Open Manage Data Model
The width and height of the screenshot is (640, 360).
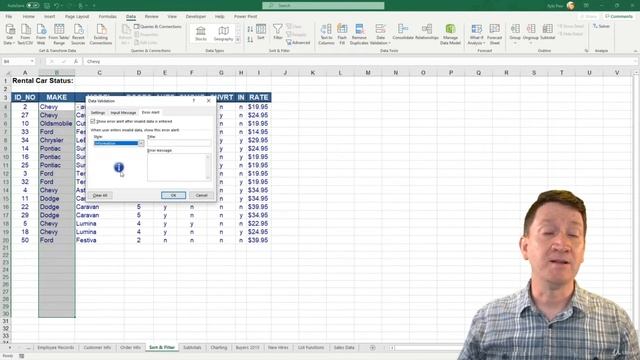pos(450,34)
